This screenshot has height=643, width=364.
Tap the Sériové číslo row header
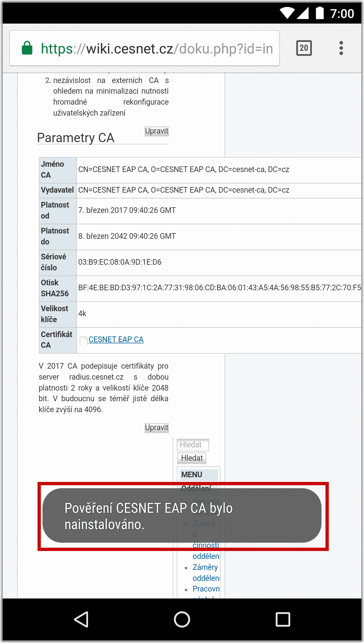click(58, 262)
